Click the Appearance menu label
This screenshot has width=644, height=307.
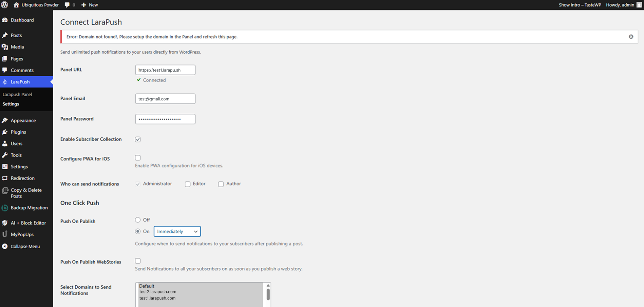23,120
